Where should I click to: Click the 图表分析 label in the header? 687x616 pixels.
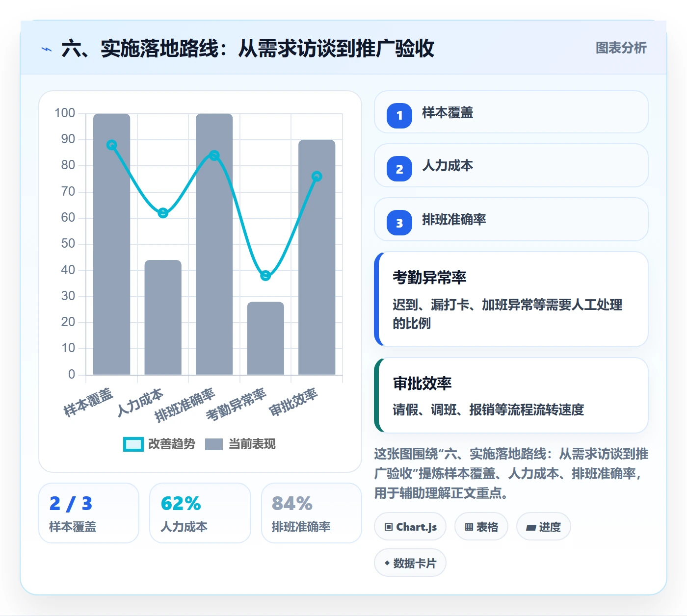(x=621, y=48)
